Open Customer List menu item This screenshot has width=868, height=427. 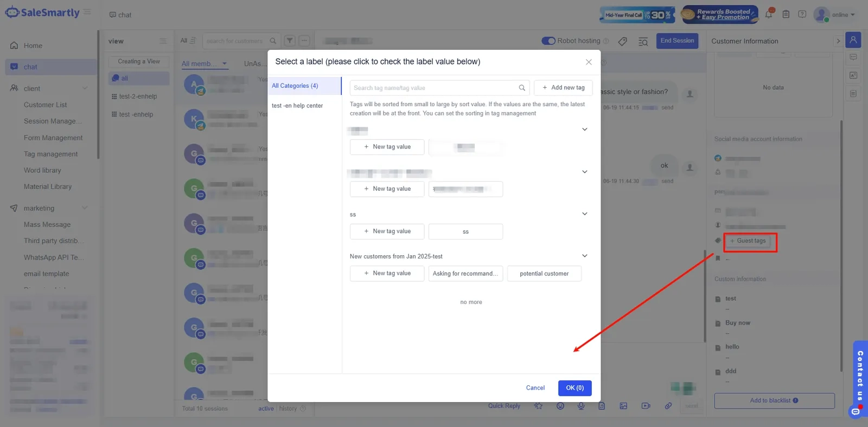point(46,105)
